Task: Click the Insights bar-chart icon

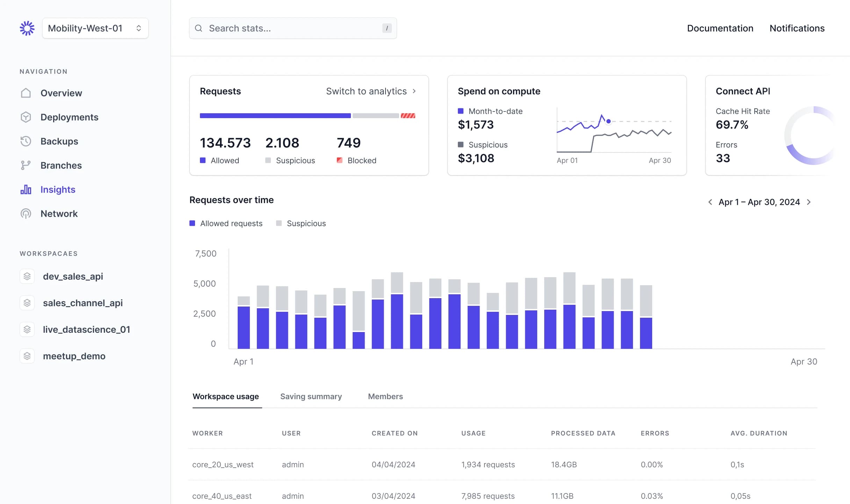Action: (x=26, y=189)
